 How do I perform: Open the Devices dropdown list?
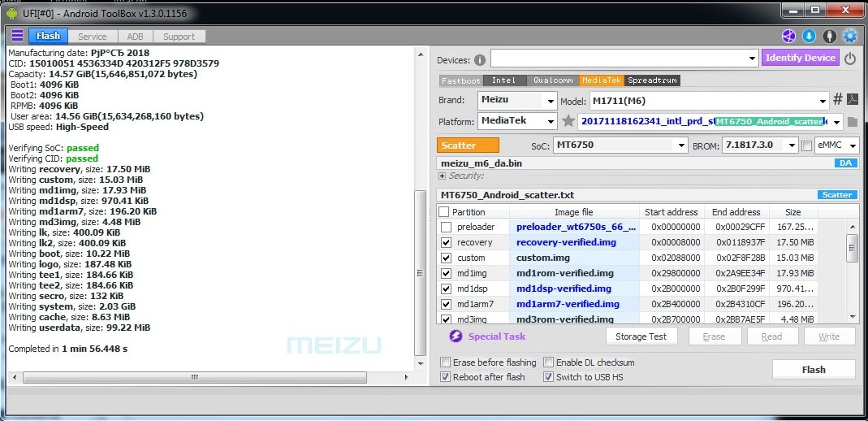(x=752, y=59)
